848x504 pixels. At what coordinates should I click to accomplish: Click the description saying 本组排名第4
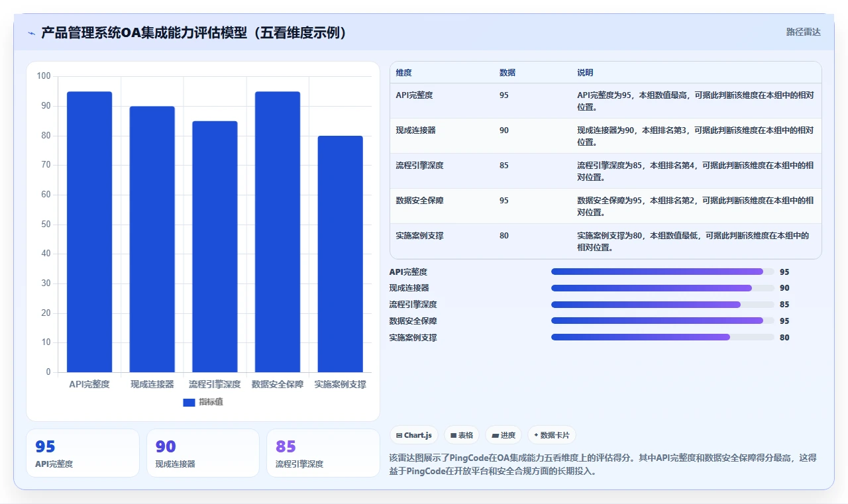point(695,172)
